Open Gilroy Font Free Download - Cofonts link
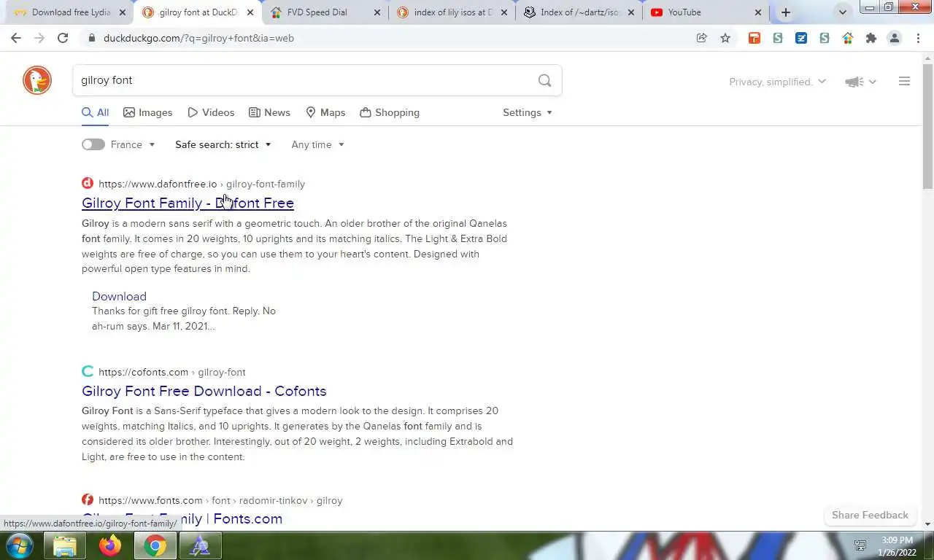 click(204, 391)
